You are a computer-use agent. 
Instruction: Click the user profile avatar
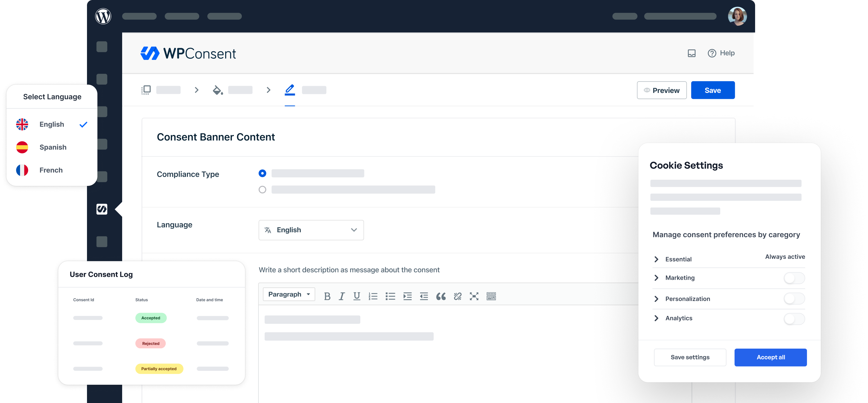point(737,16)
